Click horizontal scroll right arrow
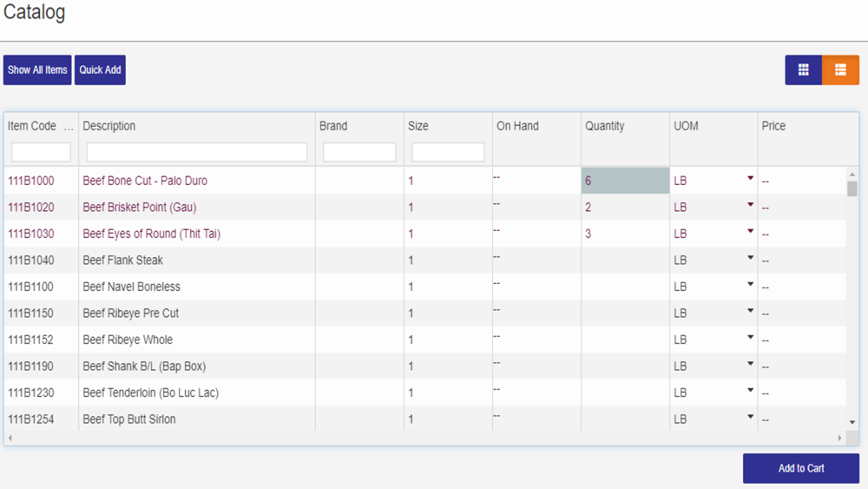The image size is (868, 489). pyautogui.click(x=839, y=438)
